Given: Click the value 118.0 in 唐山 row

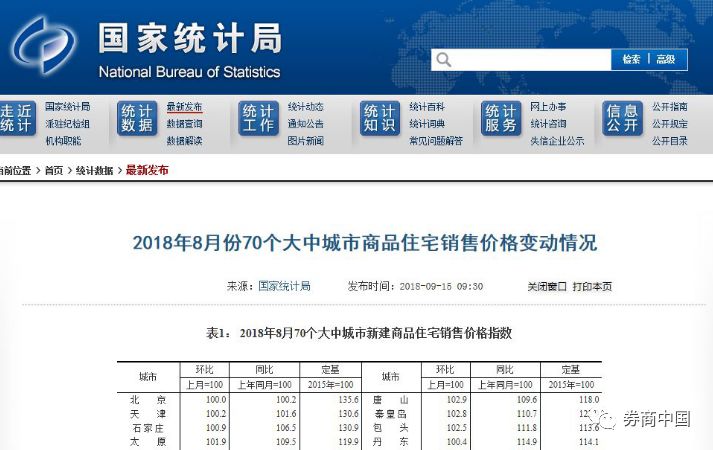Looking at the screenshot, I should click(589, 400).
